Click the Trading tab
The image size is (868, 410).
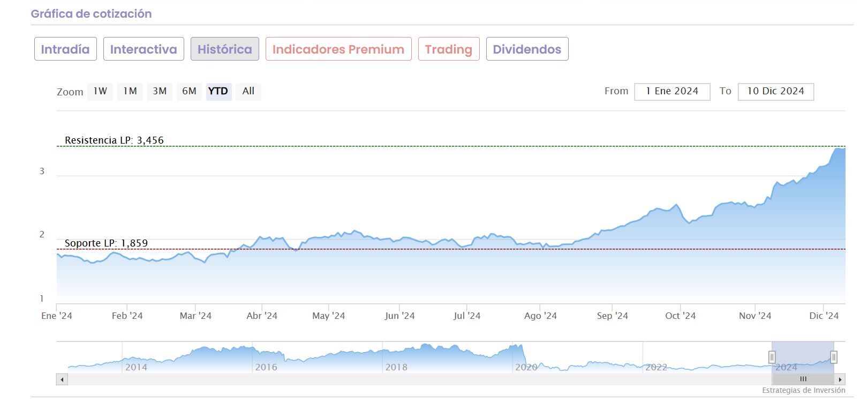(448, 49)
